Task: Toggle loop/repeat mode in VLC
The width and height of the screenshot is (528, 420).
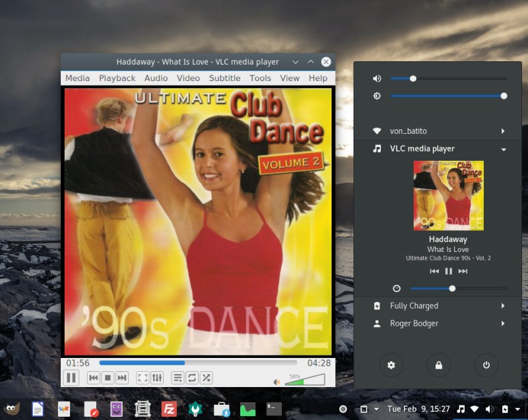Action: click(192, 378)
